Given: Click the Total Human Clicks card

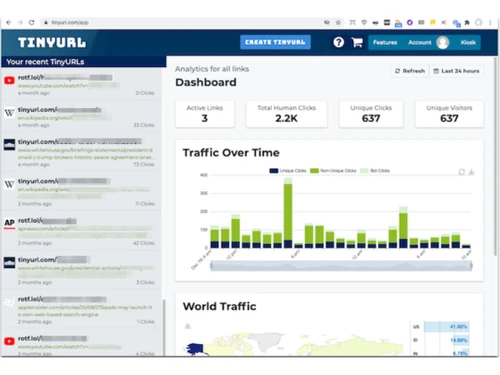Looking at the screenshot, I should (286, 114).
